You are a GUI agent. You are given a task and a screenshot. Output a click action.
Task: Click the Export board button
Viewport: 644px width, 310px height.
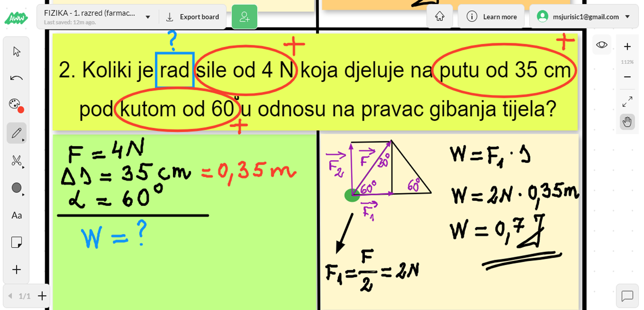pyautogui.click(x=192, y=17)
